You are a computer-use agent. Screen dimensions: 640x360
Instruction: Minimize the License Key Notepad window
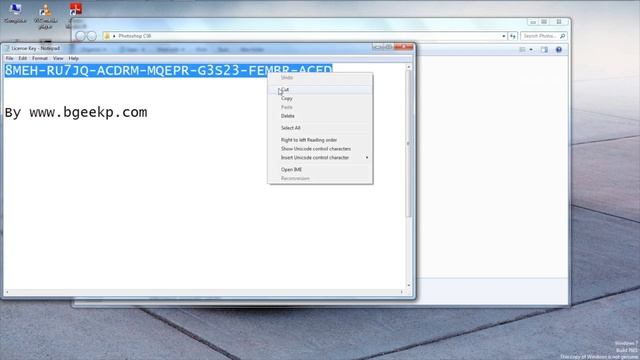click(377, 47)
